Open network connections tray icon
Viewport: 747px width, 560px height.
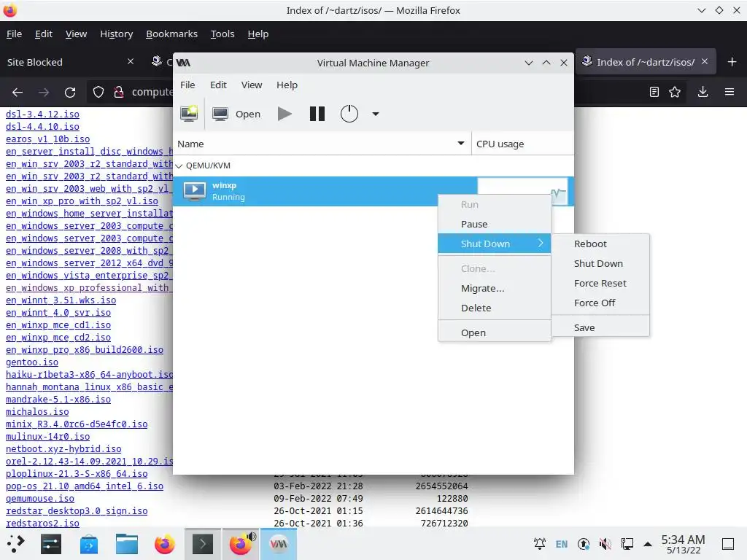(x=627, y=544)
